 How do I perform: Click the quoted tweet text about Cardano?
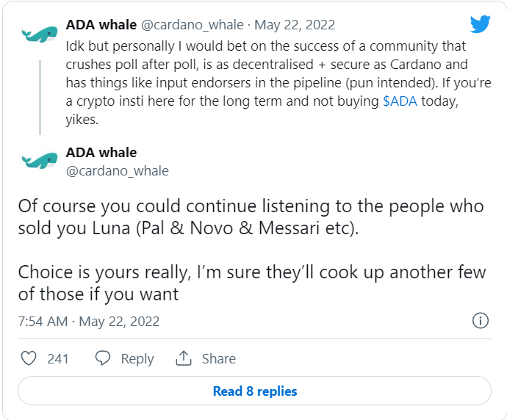[x=278, y=83]
